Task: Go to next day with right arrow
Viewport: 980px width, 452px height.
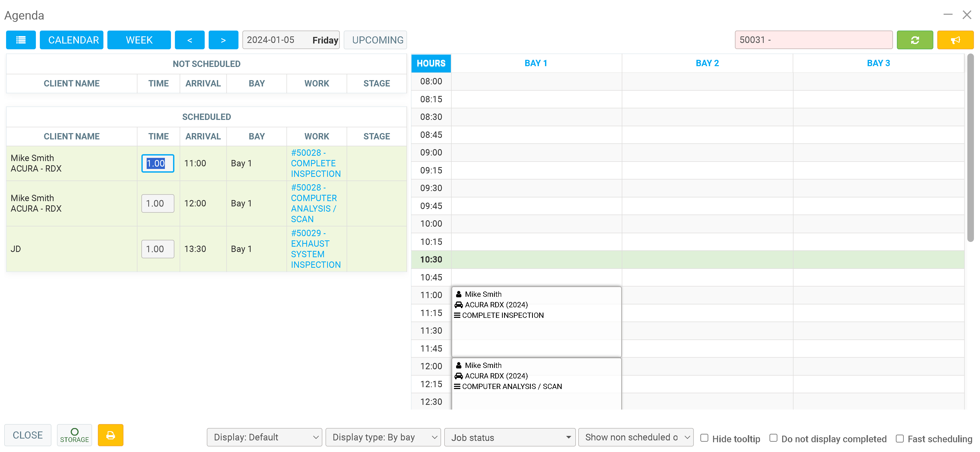Action: [223, 40]
